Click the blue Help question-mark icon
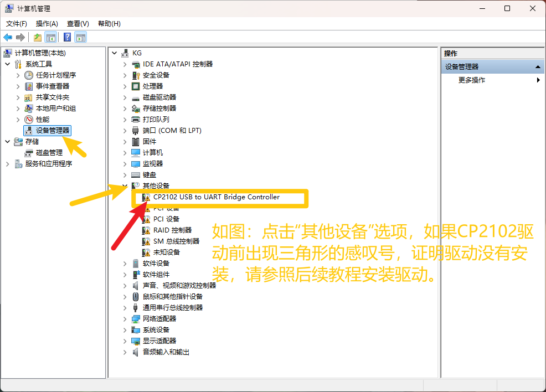The image size is (546, 392). pos(68,37)
